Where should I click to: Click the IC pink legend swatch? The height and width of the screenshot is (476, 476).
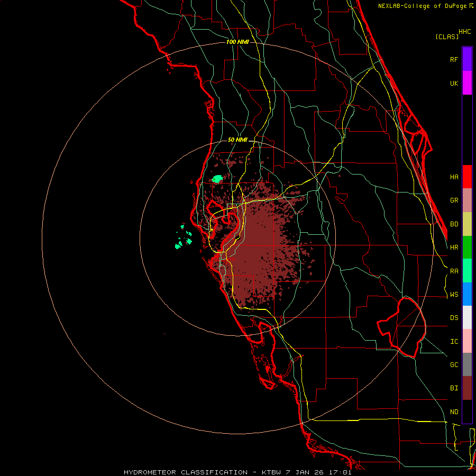point(467,341)
